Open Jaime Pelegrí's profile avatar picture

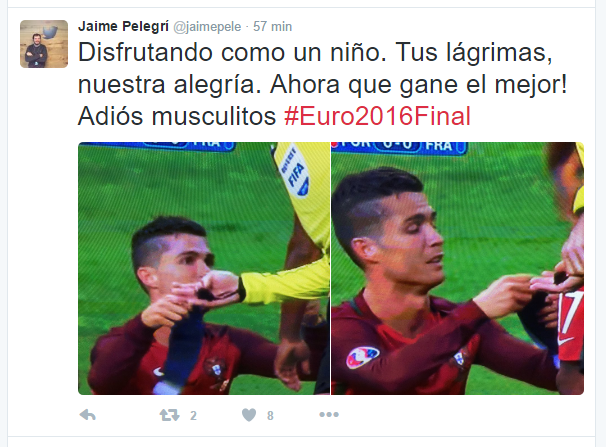click(44, 44)
